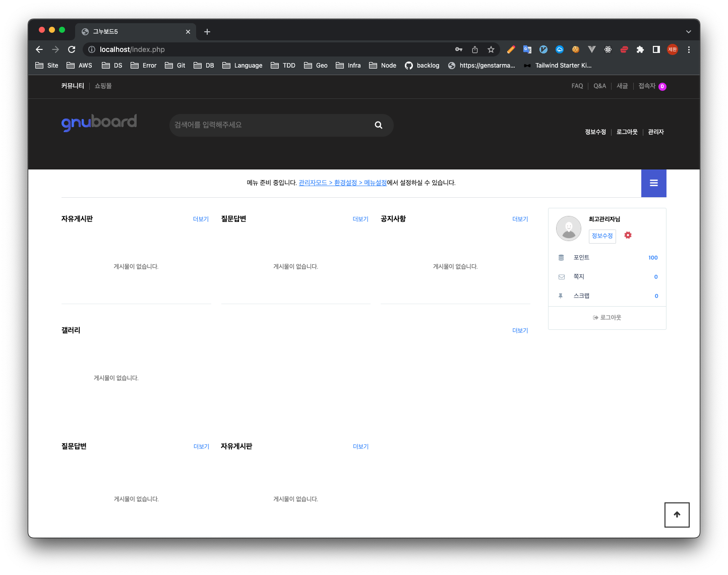The height and width of the screenshot is (575, 728).
Task: Open the 새글 menu link
Action: coord(622,86)
